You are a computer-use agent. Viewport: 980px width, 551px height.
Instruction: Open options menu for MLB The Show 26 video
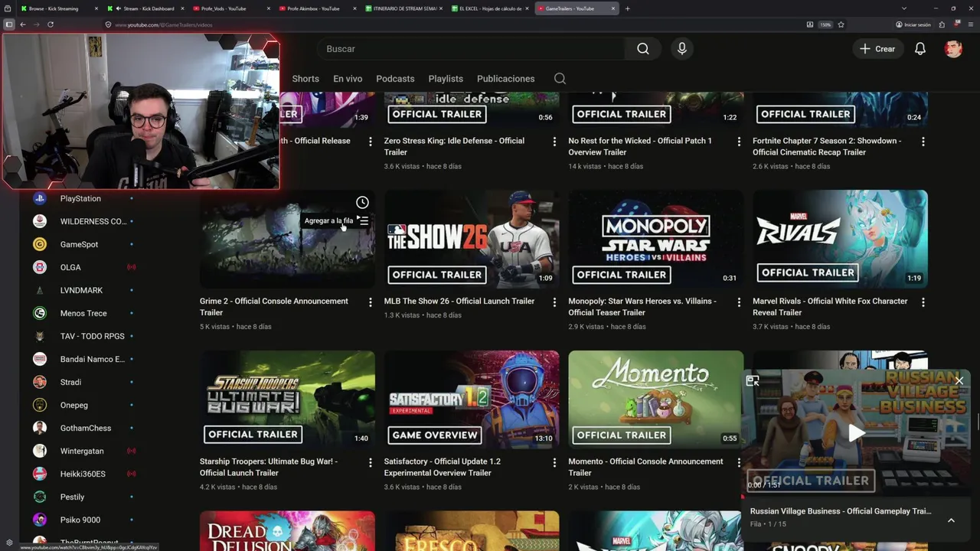(554, 302)
